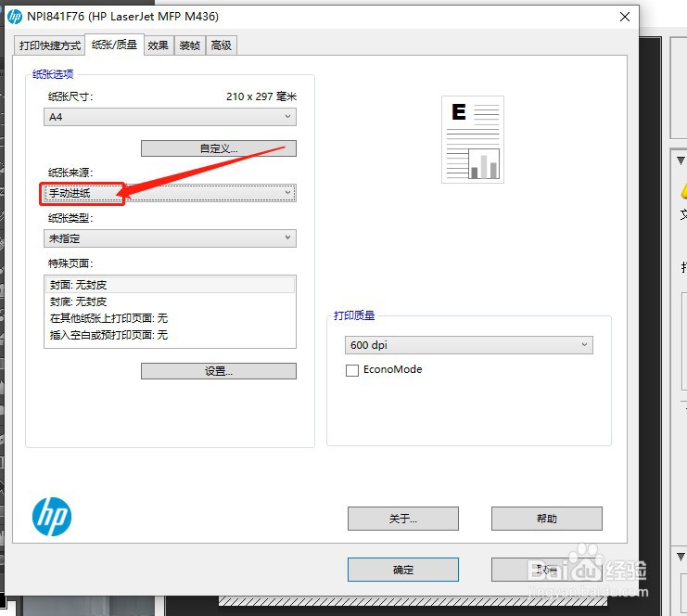Confirm with the 确定 button
This screenshot has width=687, height=616.
pyautogui.click(x=403, y=570)
